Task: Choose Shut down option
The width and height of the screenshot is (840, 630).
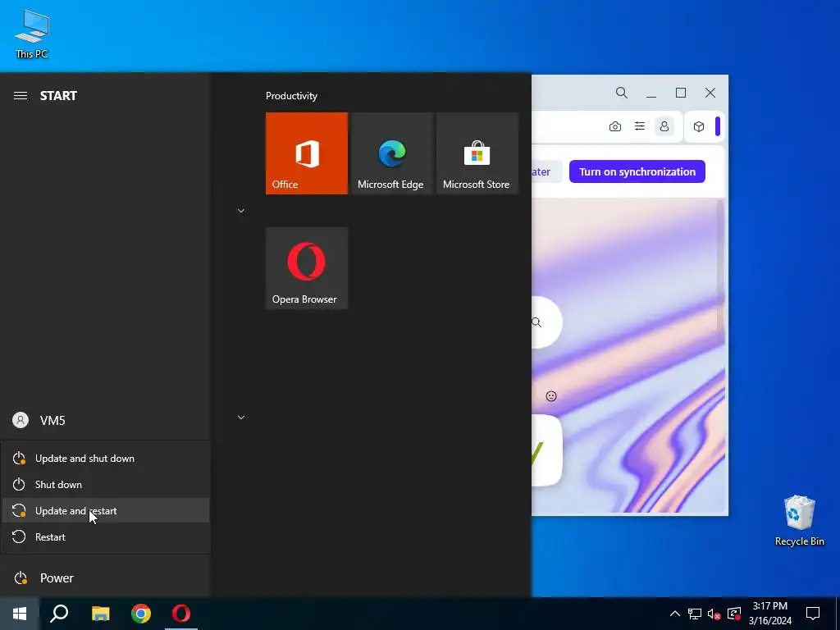Action: pyautogui.click(x=105, y=485)
